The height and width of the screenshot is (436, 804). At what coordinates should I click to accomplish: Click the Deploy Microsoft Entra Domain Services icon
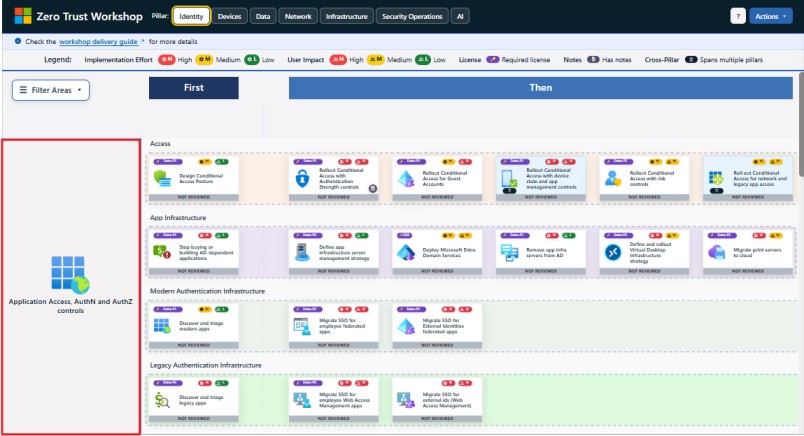tap(406, 252)
